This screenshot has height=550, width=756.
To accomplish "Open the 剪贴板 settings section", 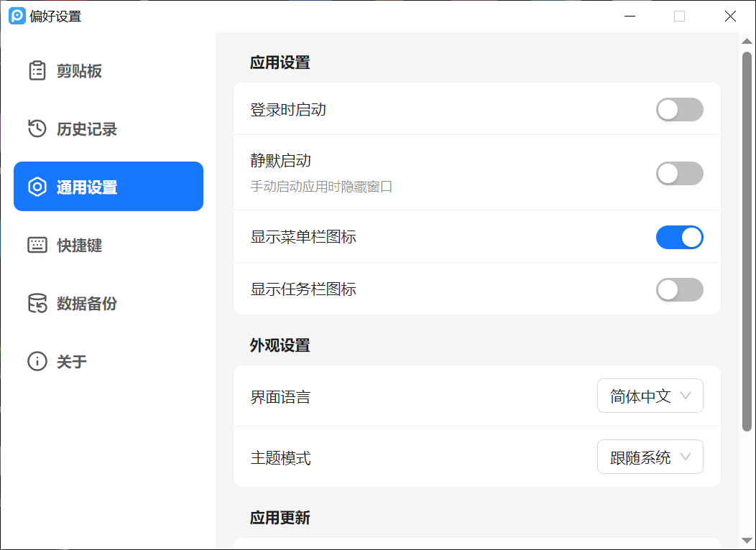I will pyautogui.click(x=109, y=71).
